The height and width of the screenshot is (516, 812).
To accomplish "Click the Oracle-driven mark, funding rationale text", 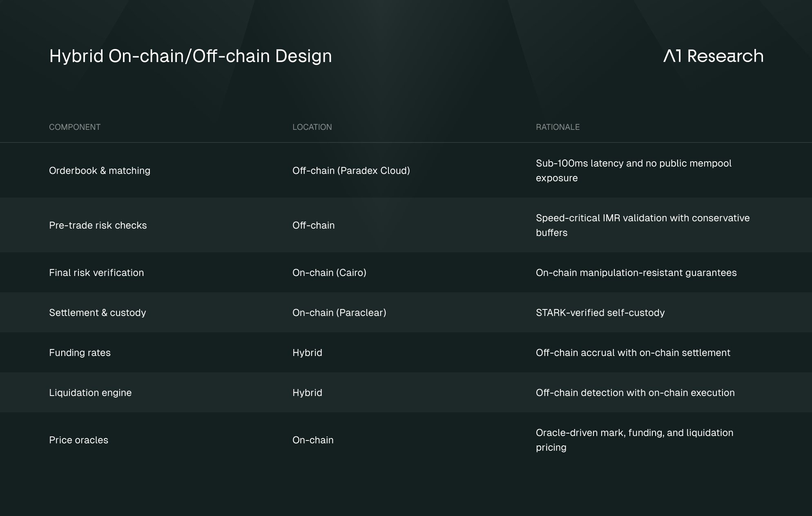I will click(x=634, y=440).
